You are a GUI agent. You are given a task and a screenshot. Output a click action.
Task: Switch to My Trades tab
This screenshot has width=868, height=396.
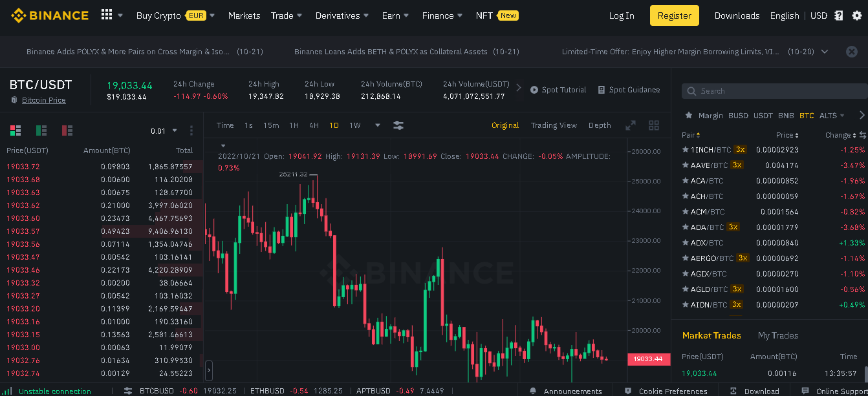778,335
